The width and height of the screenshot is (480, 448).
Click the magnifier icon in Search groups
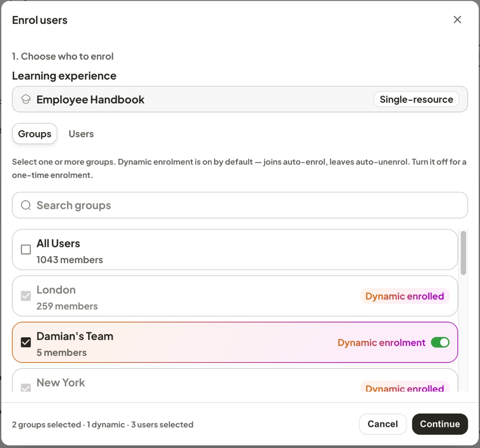26,205
